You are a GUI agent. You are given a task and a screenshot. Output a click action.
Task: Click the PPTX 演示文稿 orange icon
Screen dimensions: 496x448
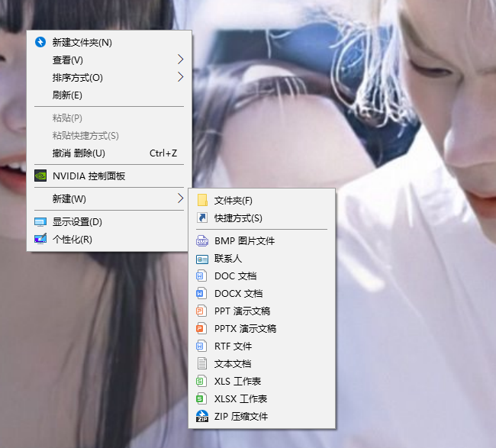201,328
